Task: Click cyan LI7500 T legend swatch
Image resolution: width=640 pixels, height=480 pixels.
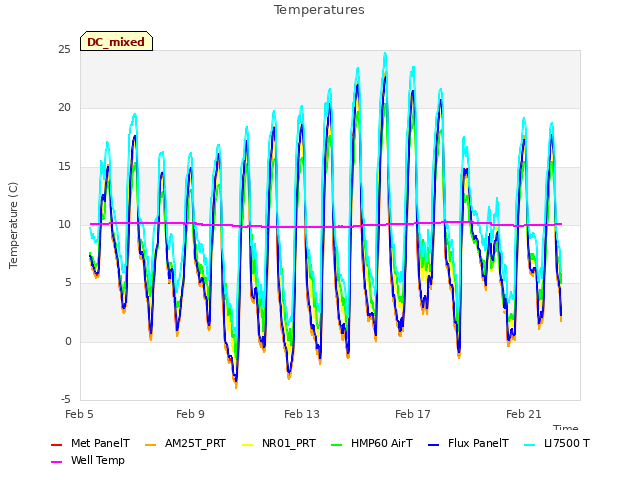Action: [529, 444]
